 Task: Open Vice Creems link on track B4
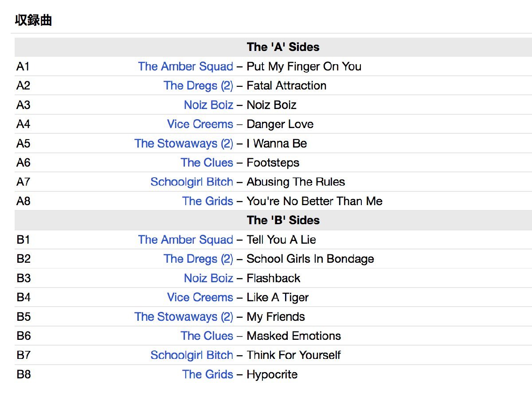[x=200, y=297]
